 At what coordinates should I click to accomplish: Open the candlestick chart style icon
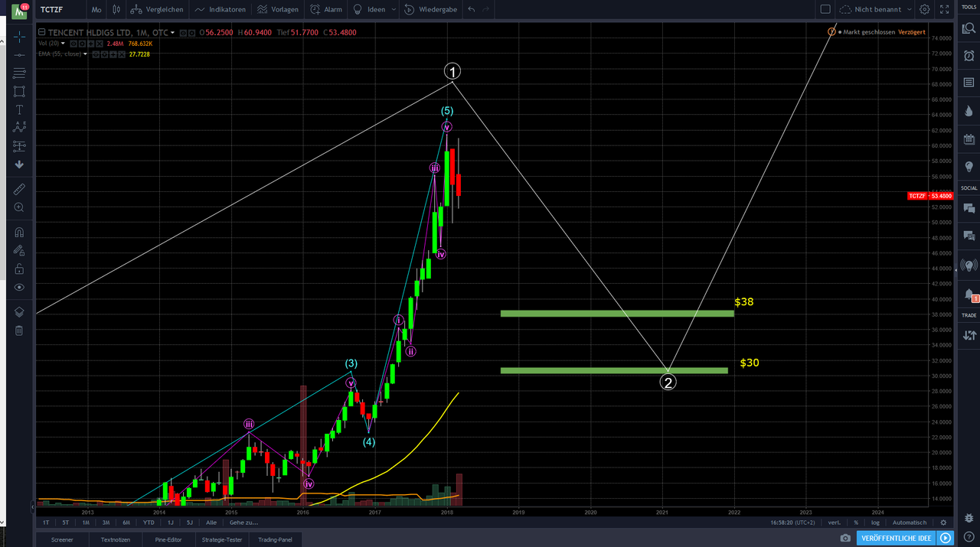click(x=116, y=9)
